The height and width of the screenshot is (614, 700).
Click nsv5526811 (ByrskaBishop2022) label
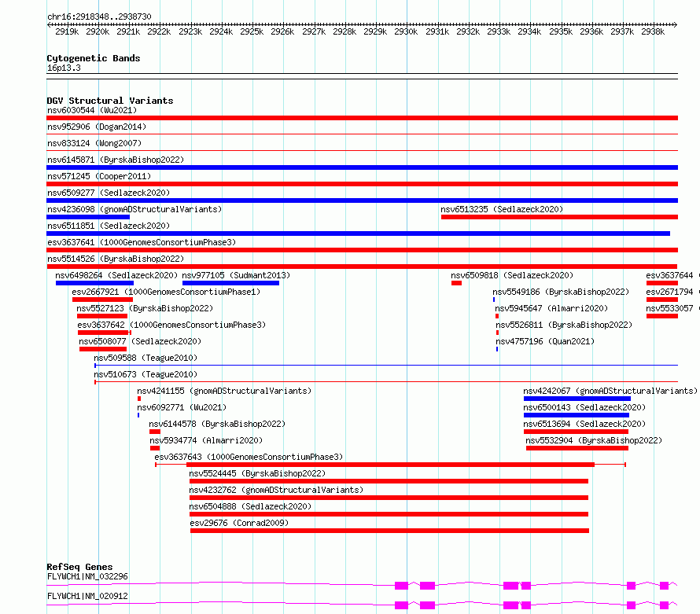564,325
